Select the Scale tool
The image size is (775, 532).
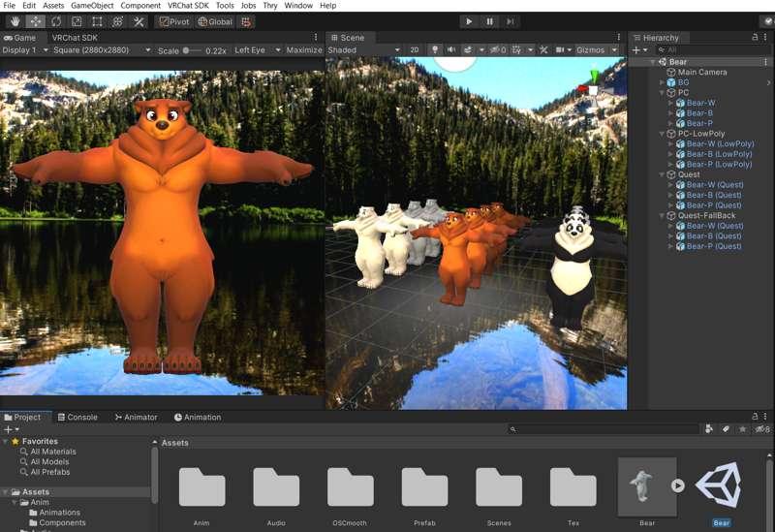click(x=77, y=21)
